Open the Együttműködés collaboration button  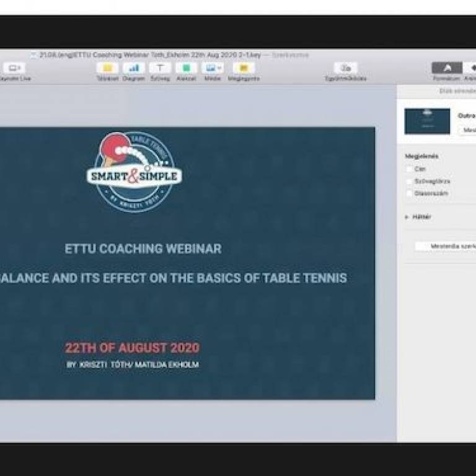[x=345, y=68]
